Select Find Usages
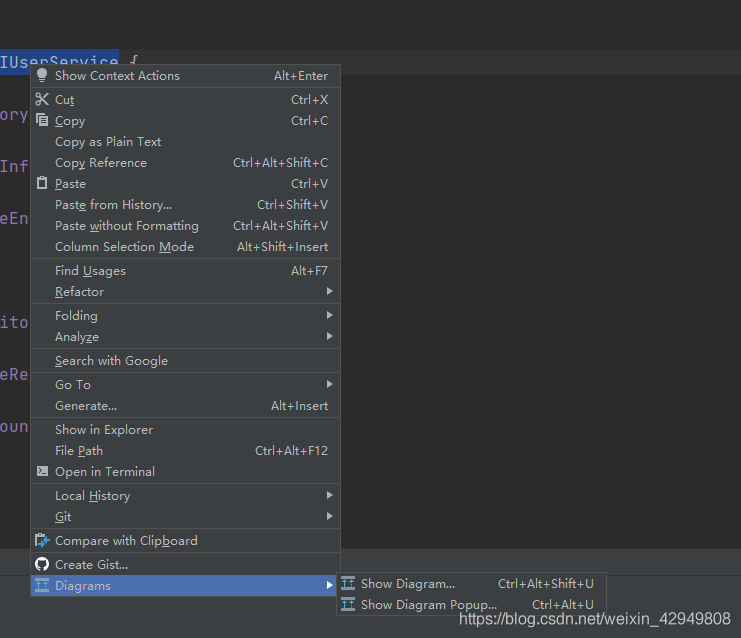The height and width of the screenshot is (638, 741). [x=185, y=270]
